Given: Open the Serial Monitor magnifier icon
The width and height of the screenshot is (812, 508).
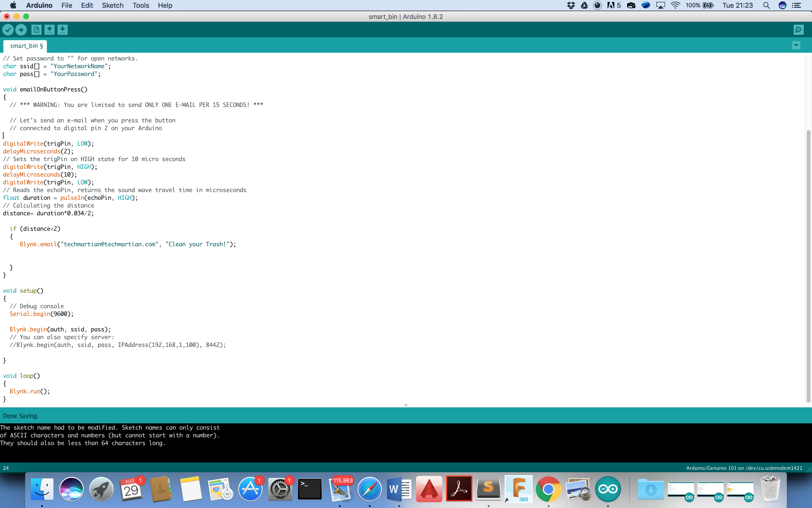Looking at the screenshot, I should (798, 30).
